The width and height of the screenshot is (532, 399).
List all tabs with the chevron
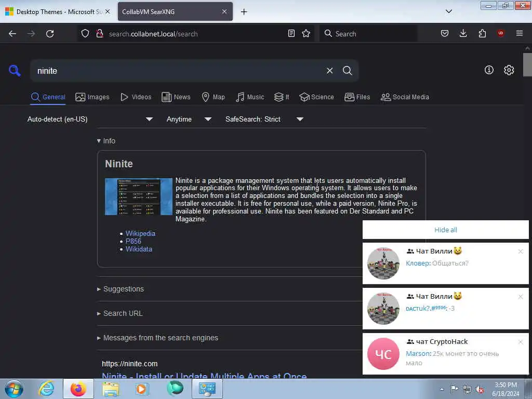pos(448,11)
